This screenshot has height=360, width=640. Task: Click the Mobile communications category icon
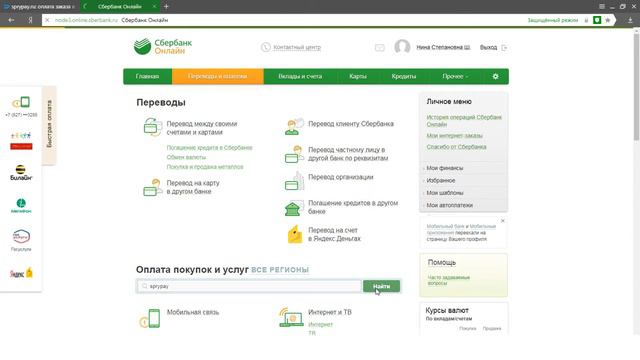[150, 318]
